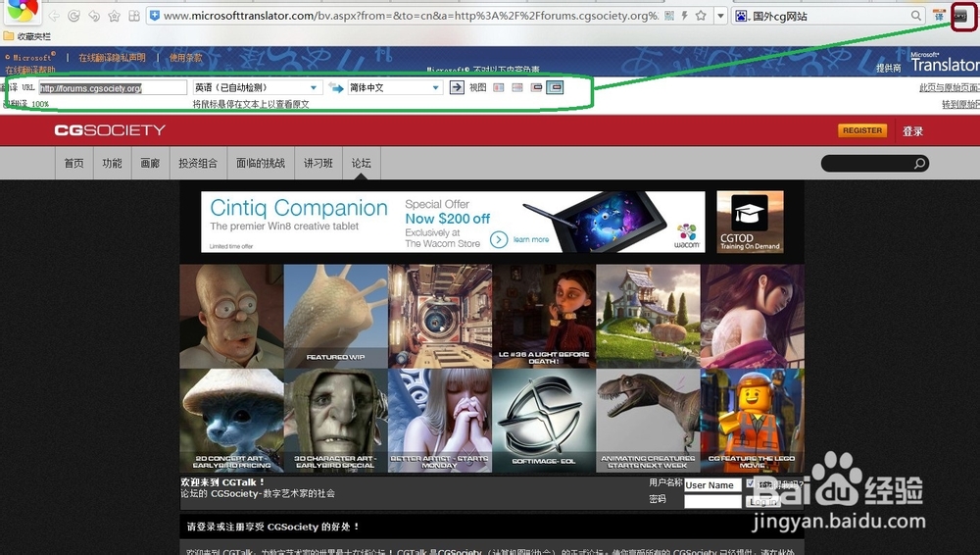Select the top-and-bottom view icon
980x555 pixels.
pos(516,87)
